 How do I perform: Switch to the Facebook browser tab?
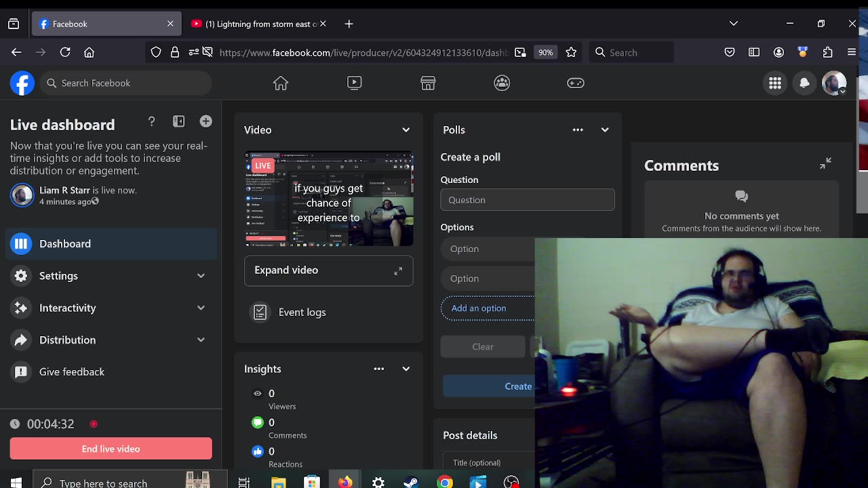pos(106,24)
